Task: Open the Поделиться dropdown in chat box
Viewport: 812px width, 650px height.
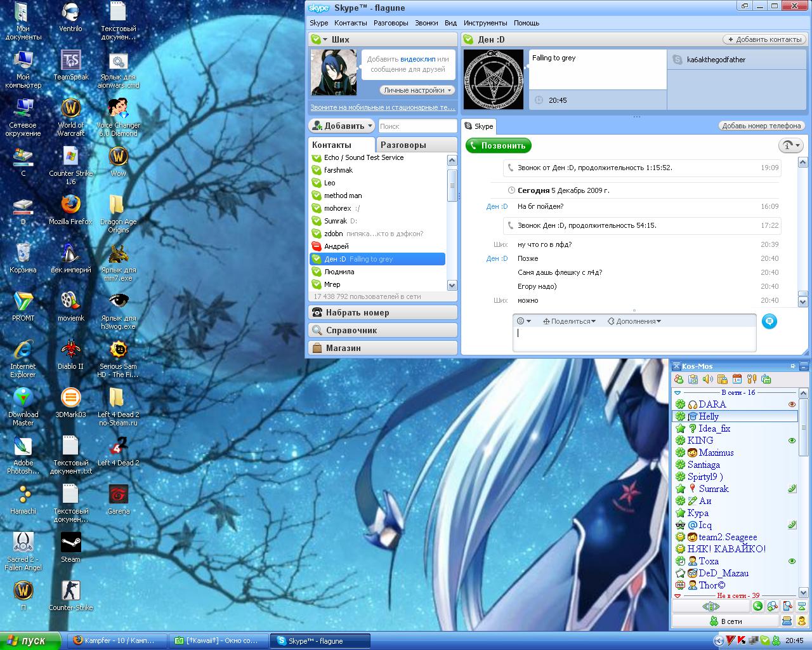Action: [x=569, y=321]
